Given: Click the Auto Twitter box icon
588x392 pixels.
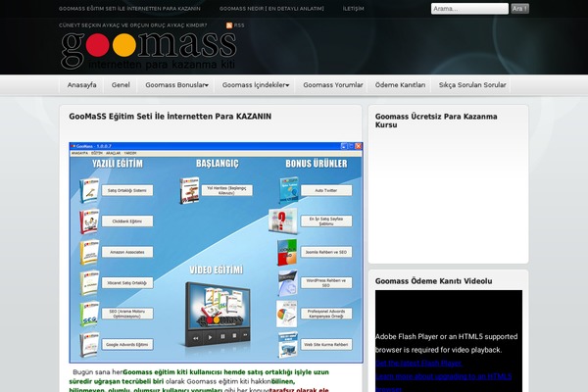Looking at the screenshot, I should click(x=289, y=190).
